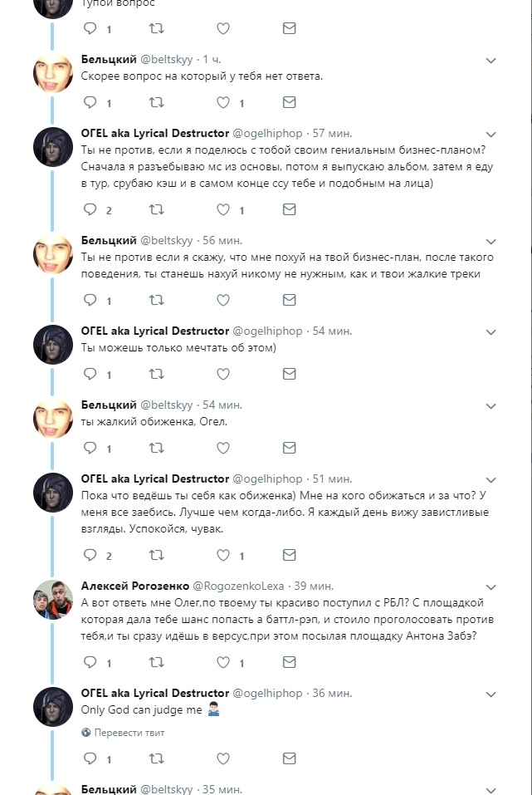Reply to Бельцкий's tweet from 1 ч.
This screenshot has height=795, width=532.
point(90,103)
